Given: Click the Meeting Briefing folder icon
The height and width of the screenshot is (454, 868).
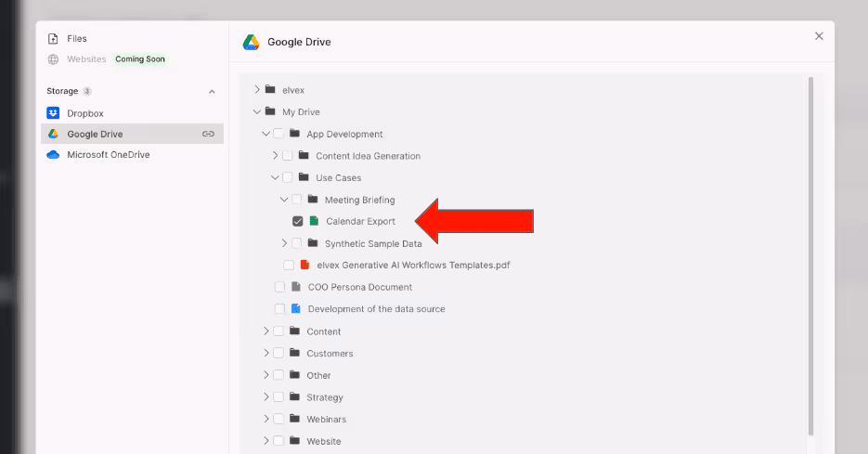Looking at the screenshot, I should (x=313, y=199).
